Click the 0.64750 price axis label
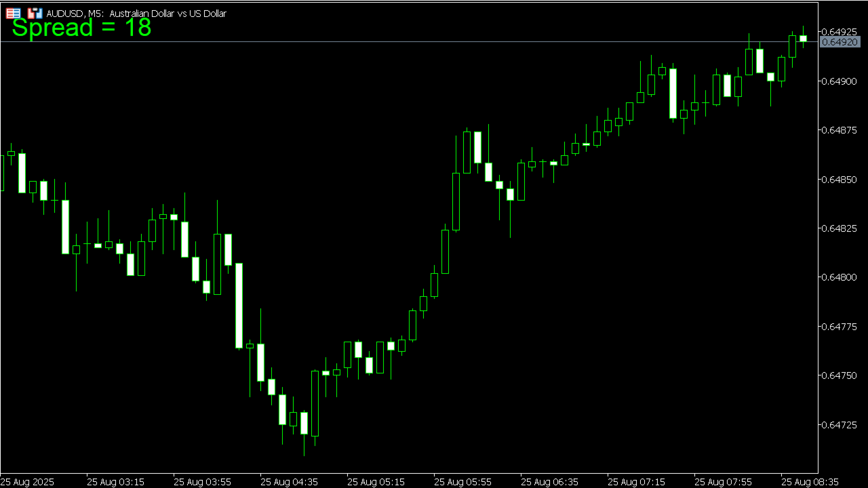Viewport: 868px width, 488px height. click(x=840, y=375)
